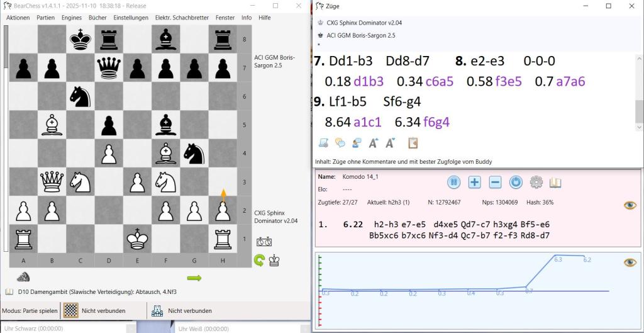Viewport: 644px width, 333px height.
Task: Click the engine opening book icon
Action: (x=555, y=183)
